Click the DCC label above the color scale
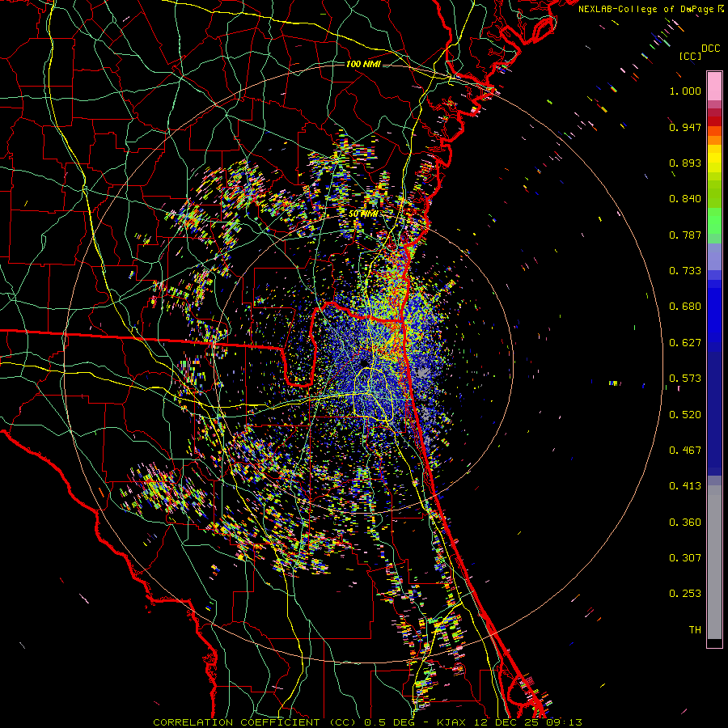 pos(711,49)
